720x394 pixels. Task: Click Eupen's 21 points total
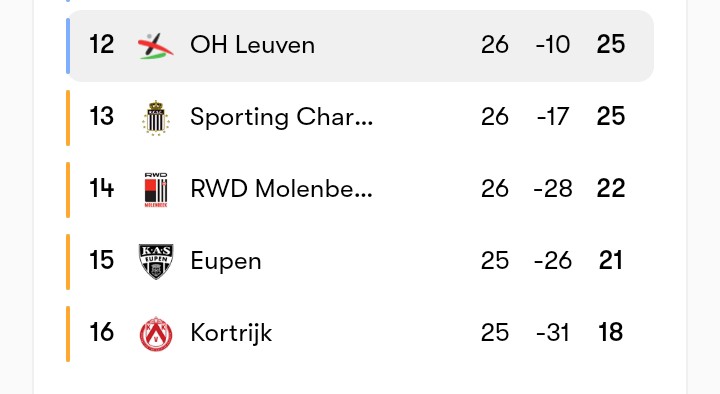pyautogui.click(x=611, y=260)
